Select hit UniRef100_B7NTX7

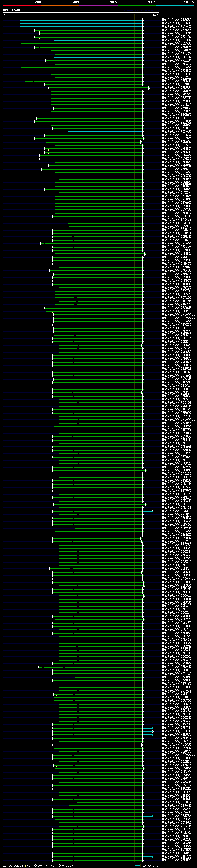click(177, 830)
